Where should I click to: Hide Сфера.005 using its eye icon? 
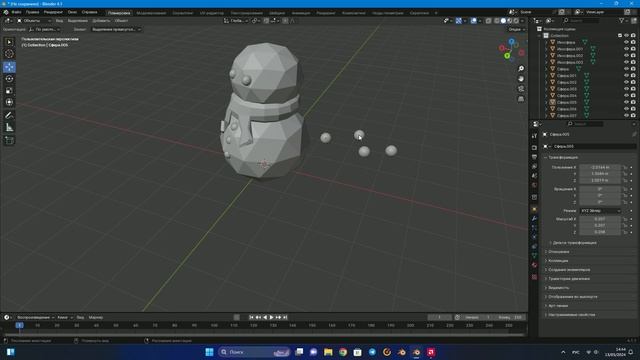tap(626, 102)
